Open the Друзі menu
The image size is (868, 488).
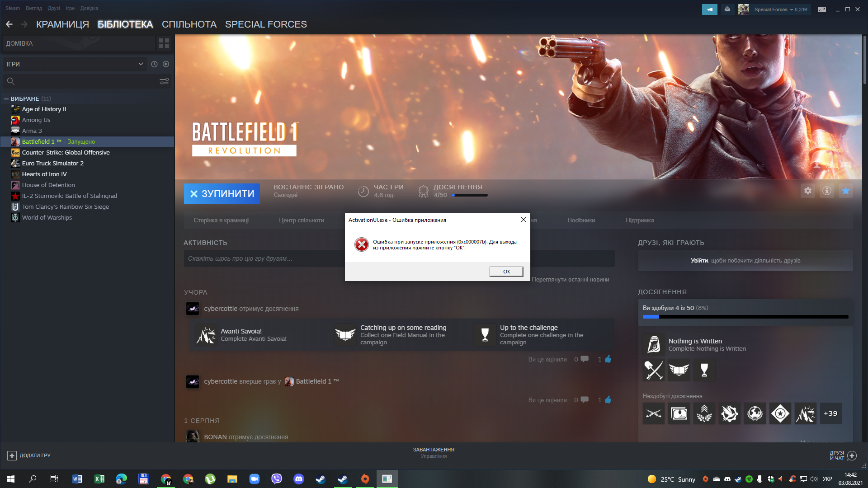(x=54, y=8)
